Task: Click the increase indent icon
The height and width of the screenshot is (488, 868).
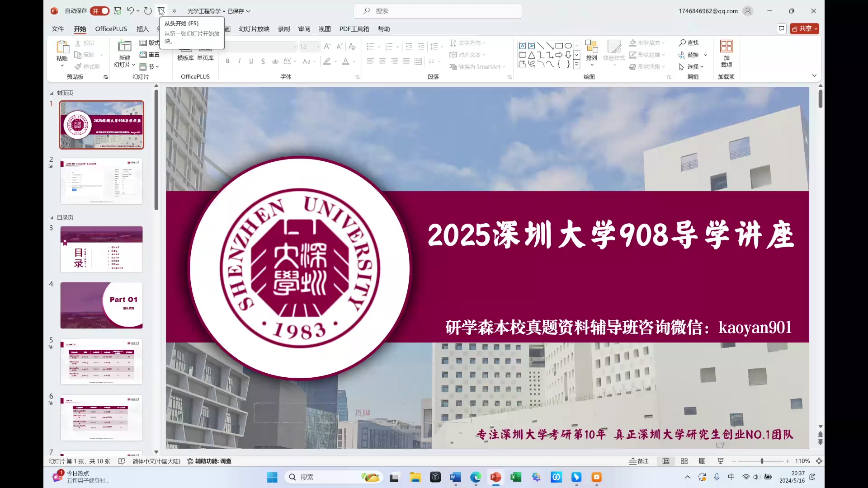Action: click(421, 47)
